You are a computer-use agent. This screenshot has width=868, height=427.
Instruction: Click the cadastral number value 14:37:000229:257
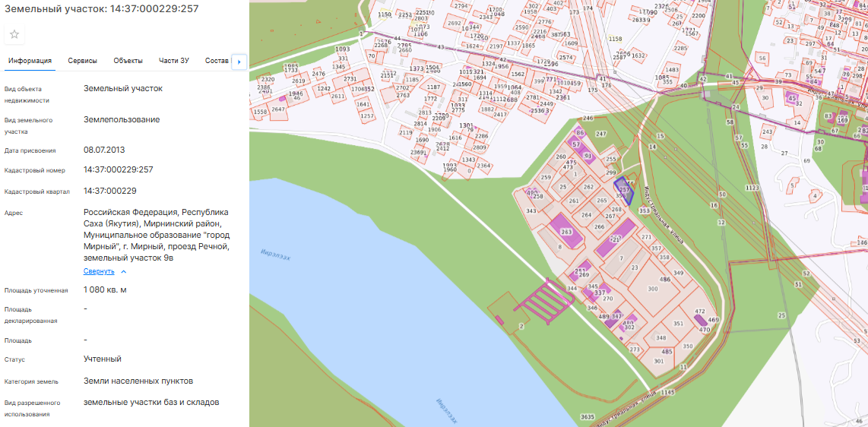click(119, 169)
